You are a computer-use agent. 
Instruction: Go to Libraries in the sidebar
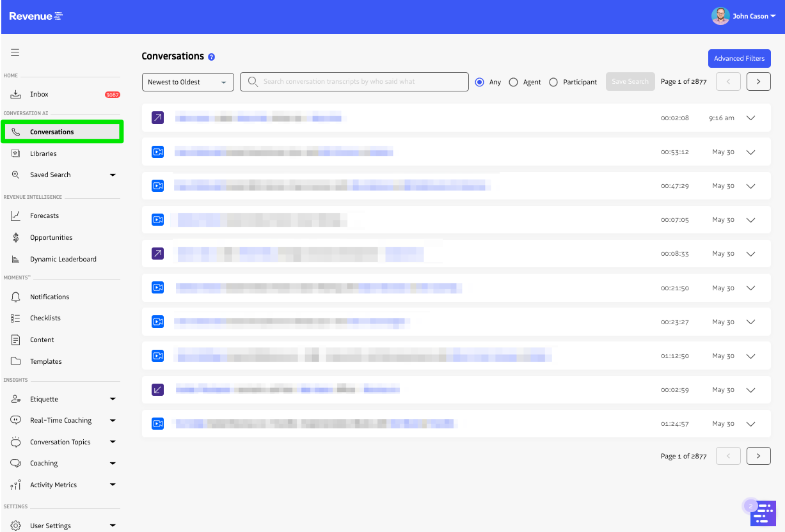point(44,154)
